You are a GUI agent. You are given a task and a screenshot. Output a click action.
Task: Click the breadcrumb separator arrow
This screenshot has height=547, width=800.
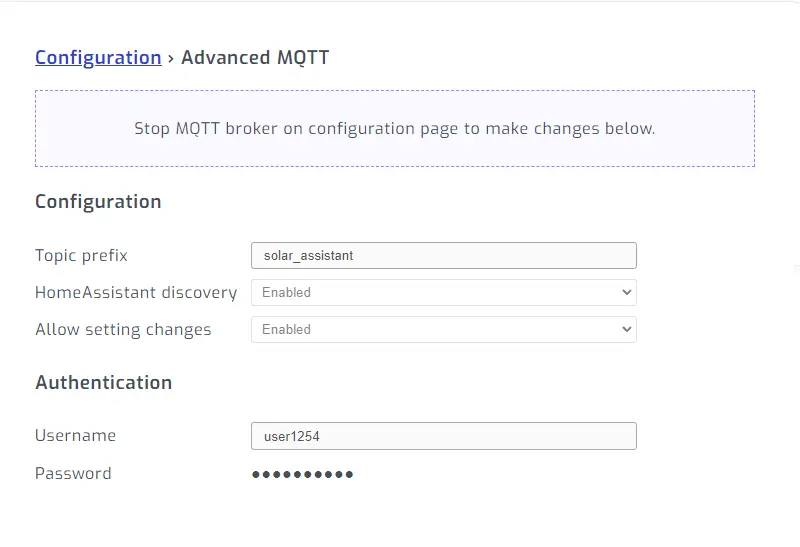(171, 58)
